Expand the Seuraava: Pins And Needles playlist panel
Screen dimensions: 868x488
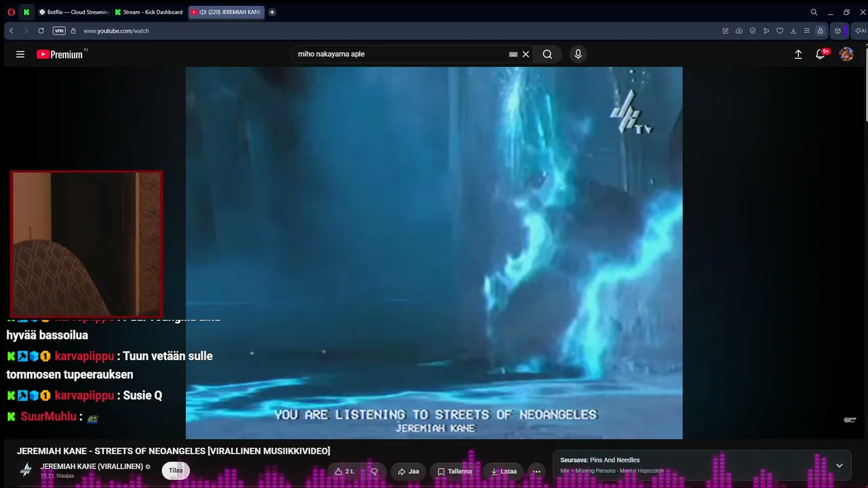pos(839,466)
